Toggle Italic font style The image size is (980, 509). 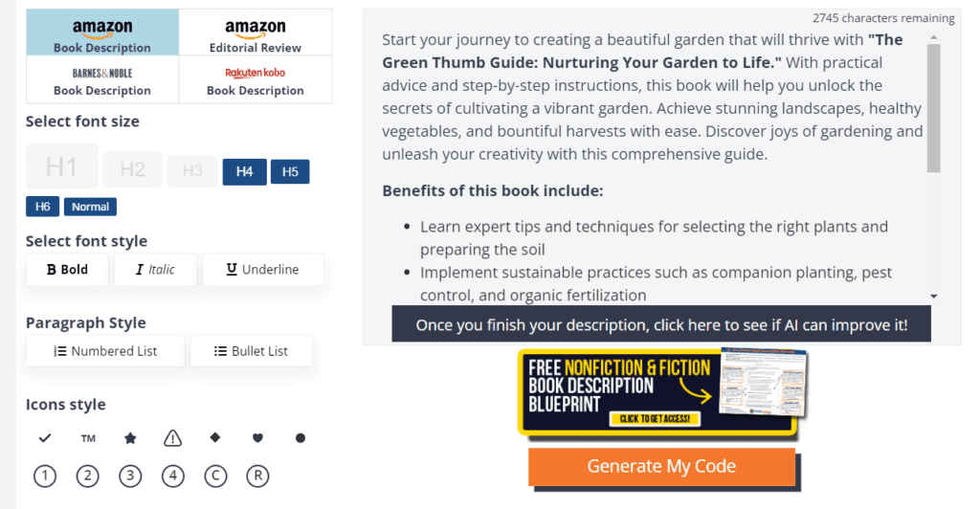[x=155, y=270]
